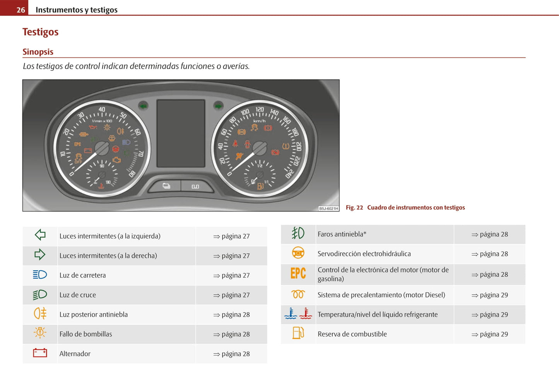
Task: Click the right turn signal arrow icon
Action: point(40,255)
